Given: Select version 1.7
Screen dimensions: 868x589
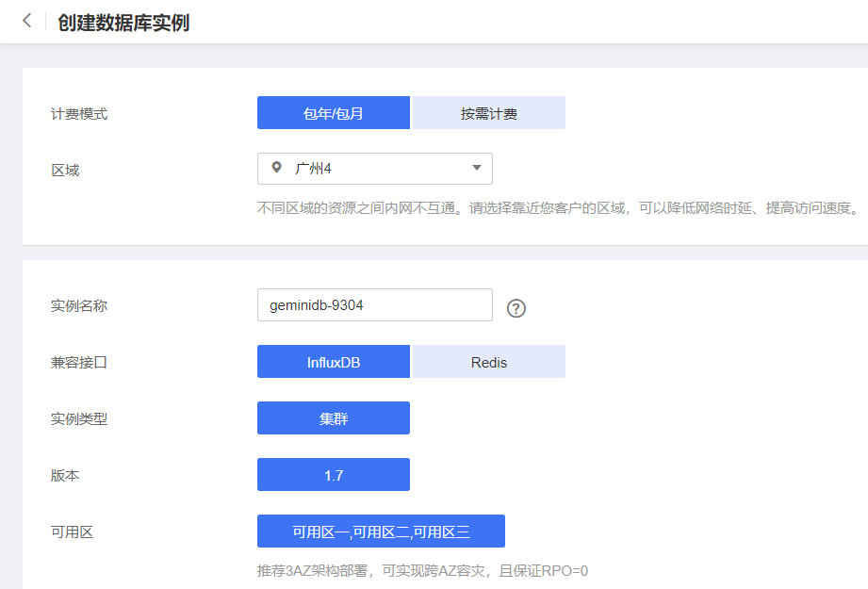Looking at the screenshot, I should (334, 475).
